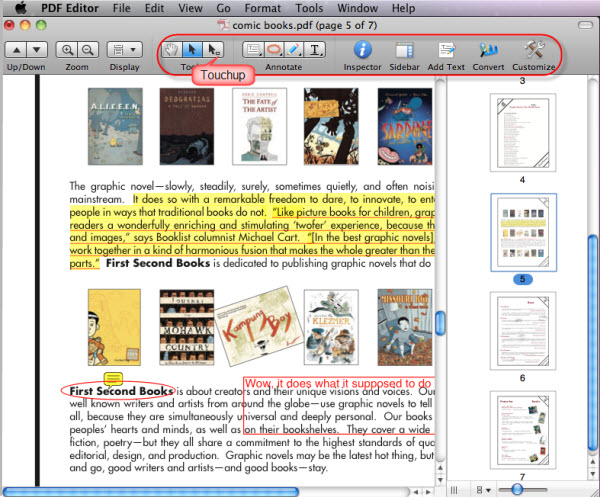The width and height of the screenshot is (600, 497).
Task: Zoom in with magnifier plus icon
Action: tap(67, 50)
